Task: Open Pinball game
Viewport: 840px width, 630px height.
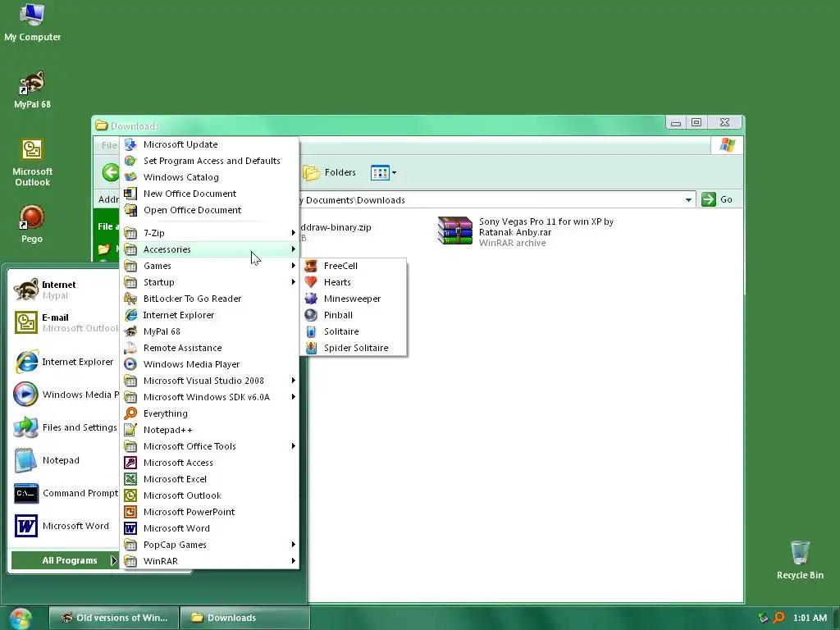Action: click(x=354, y=315)
